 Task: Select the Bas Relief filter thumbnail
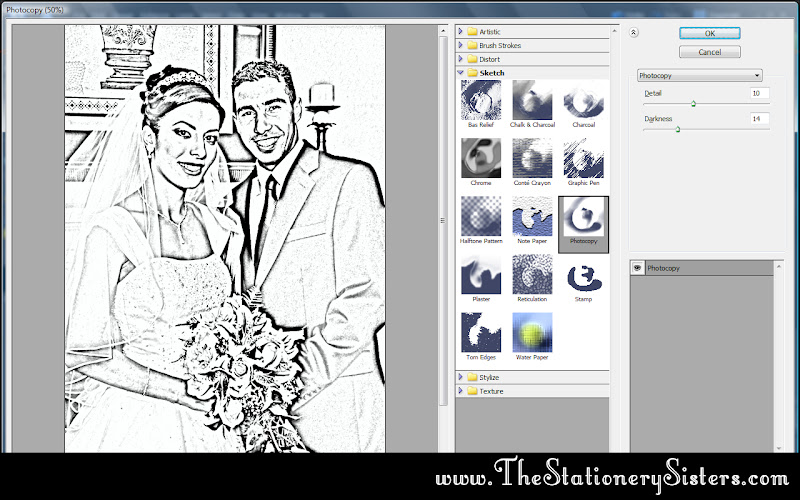481,100
